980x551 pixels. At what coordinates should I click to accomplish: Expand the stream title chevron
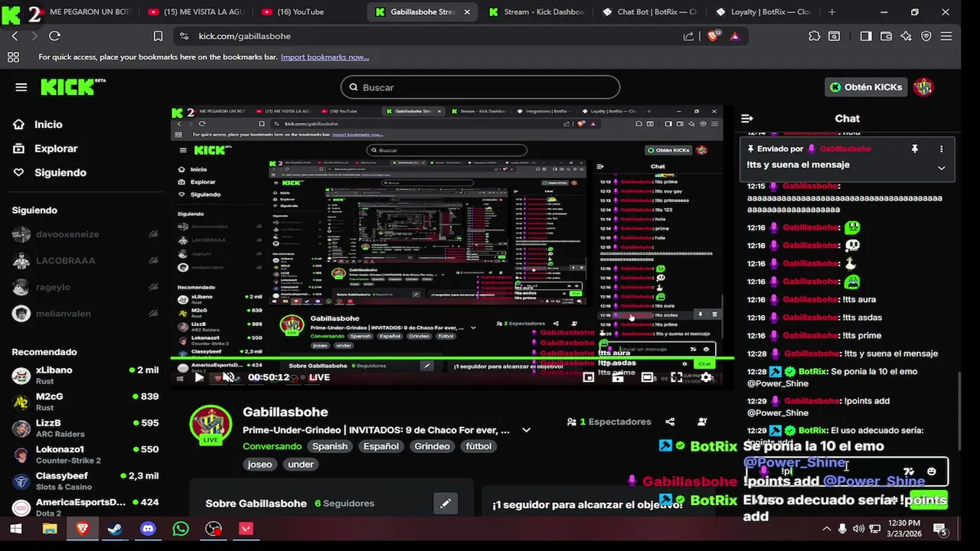click(x=526, y=430)
